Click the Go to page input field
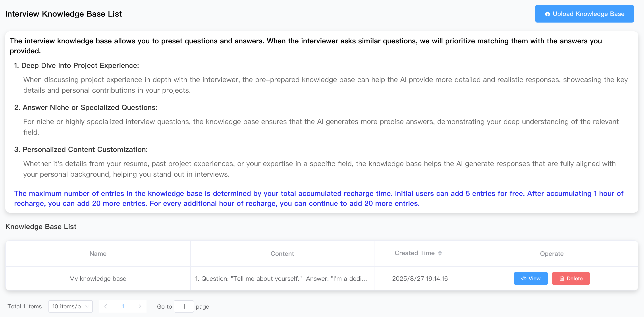This screenshot has width=644, height=317. [184, 306]
